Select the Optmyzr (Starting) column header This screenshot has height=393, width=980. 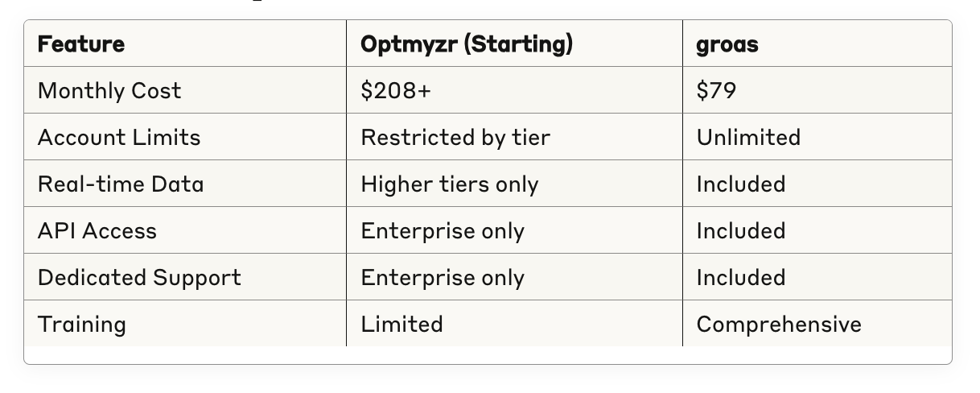(467, 43)
